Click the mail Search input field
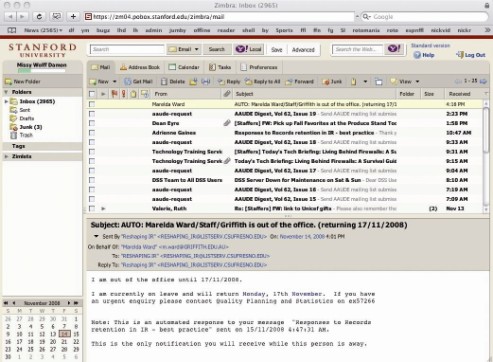Screen dimensions: 493x362 pyautogui.click(x=127, y=49)
